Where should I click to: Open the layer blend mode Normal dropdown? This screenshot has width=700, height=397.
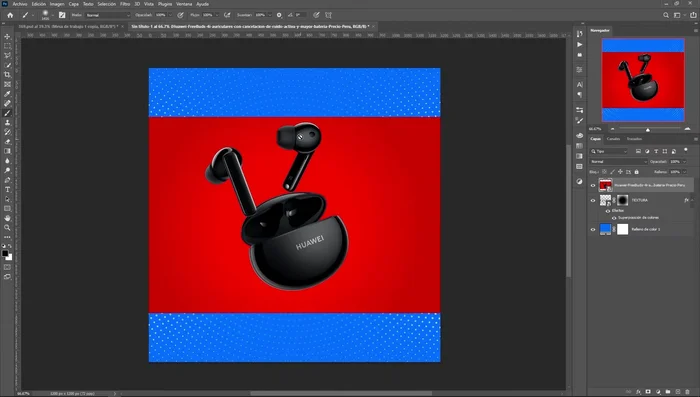point(618,162)
